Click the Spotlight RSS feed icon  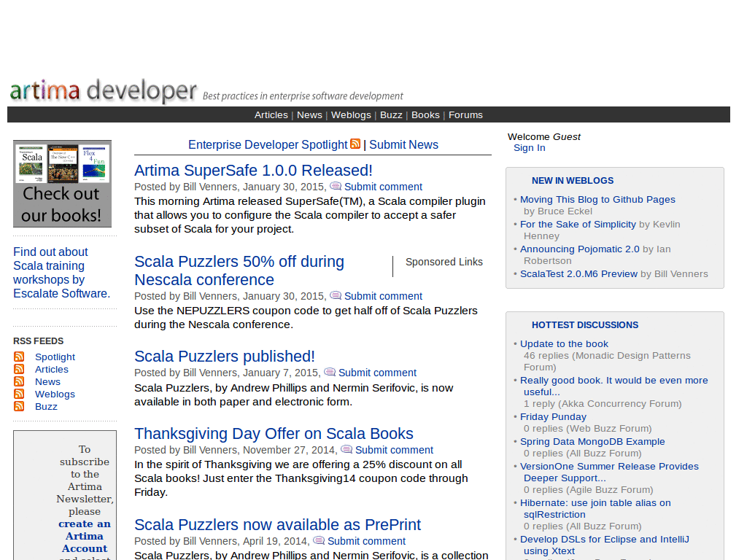[19, 357]
